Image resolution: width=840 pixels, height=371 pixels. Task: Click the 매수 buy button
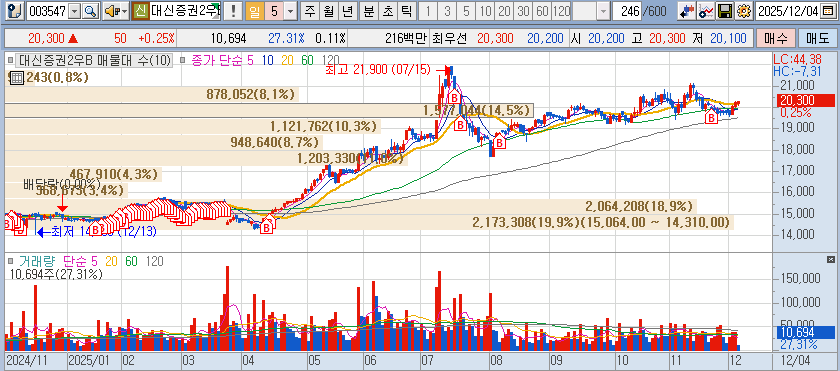(x=776, y=38)
